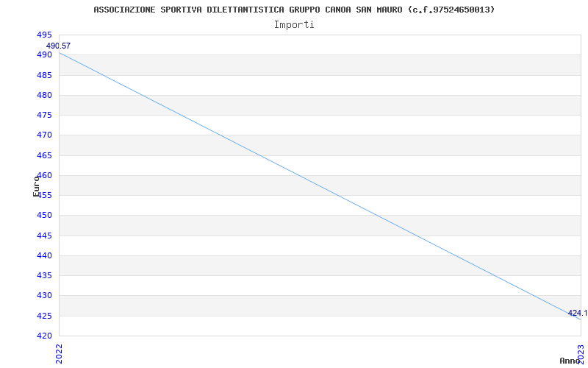Click the 490 y-axis tick label
The image size is (588, 368).
[44, 55]
